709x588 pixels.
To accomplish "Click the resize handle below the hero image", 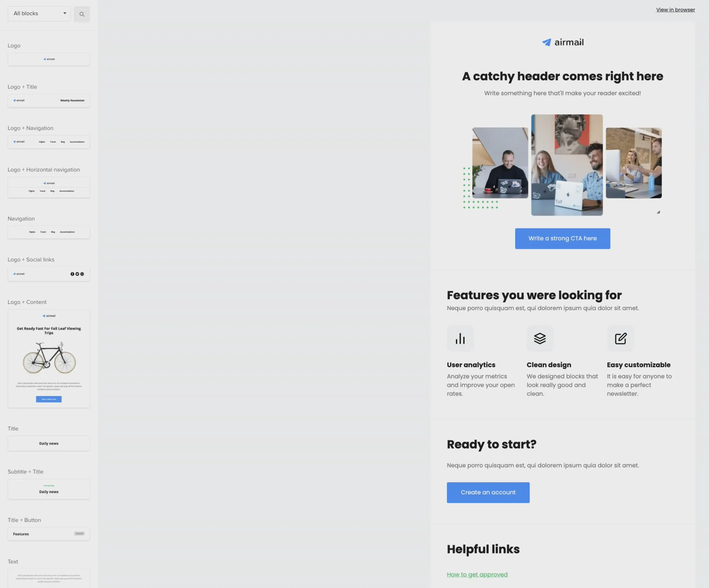I will (x=658, y=212).
